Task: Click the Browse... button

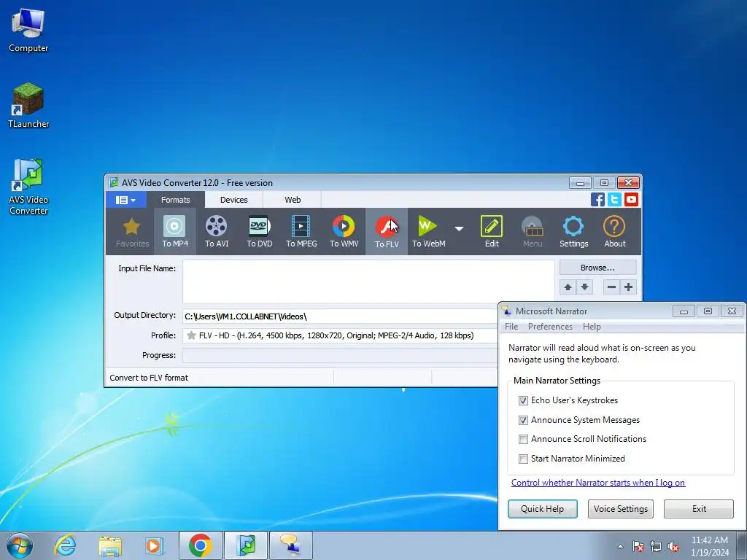Action: (x=598, y=268)
